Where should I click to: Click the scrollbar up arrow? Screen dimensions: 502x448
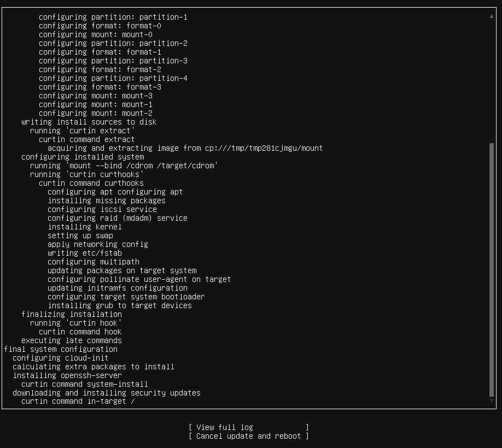click(x=491, y=17)
